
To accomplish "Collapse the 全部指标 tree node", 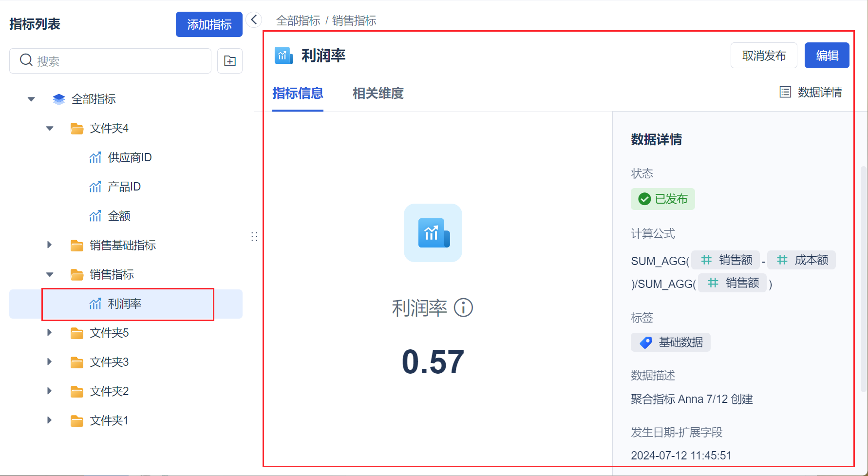I will click(31, 99).
